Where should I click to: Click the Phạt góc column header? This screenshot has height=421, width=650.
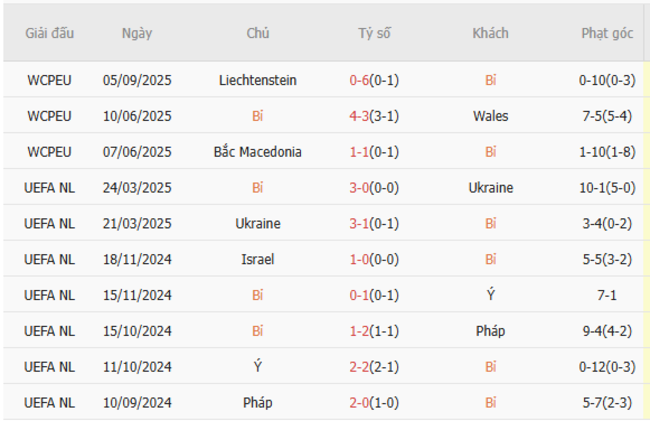click(x=607, y=33)
